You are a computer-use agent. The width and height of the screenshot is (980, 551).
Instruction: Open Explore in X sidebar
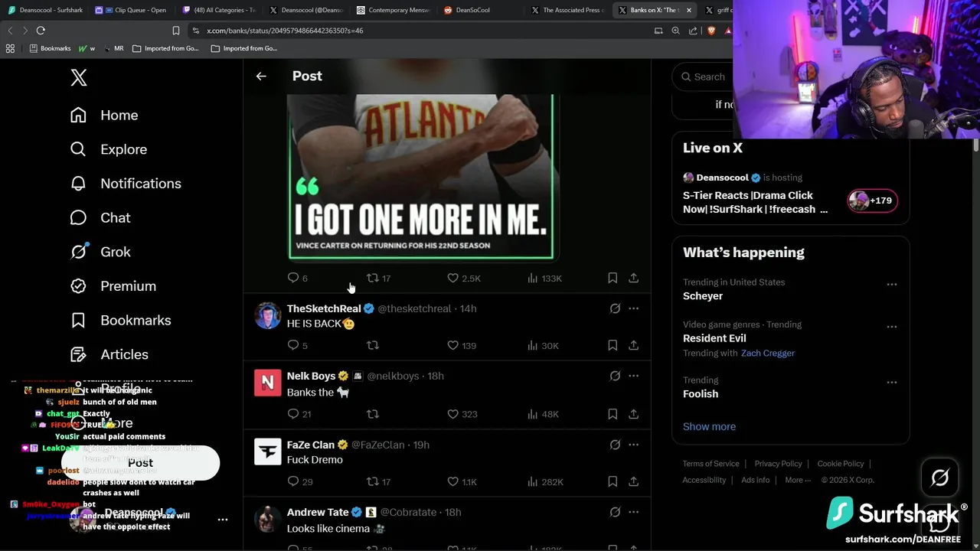[x=108, y=149]
